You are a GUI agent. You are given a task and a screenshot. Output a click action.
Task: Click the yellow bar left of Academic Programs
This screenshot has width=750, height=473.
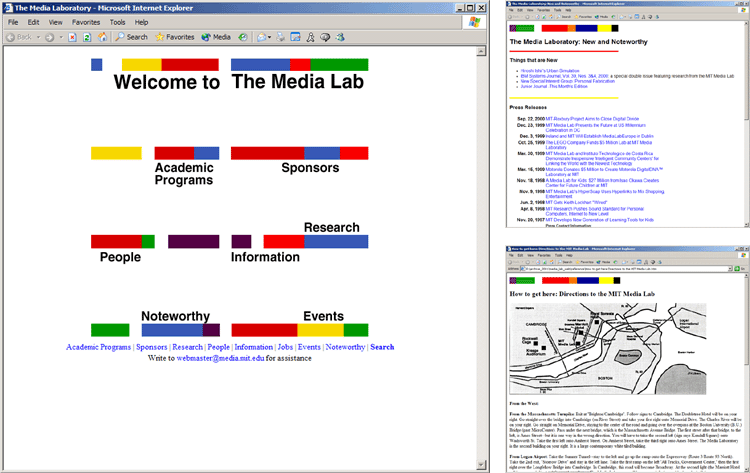pos(116,153)
